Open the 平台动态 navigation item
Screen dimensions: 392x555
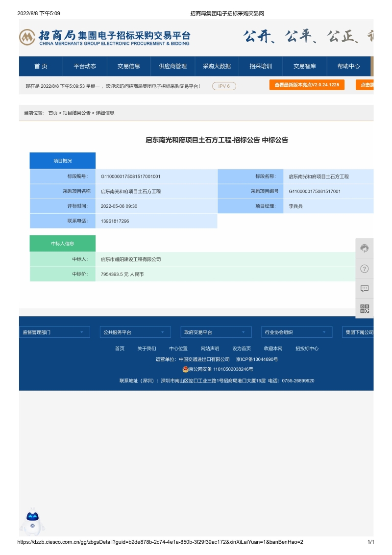85,66
